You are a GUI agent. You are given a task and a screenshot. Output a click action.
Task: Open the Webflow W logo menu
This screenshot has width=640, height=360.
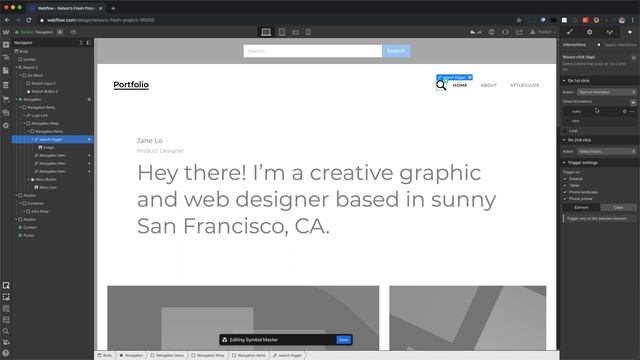(6, 32)
